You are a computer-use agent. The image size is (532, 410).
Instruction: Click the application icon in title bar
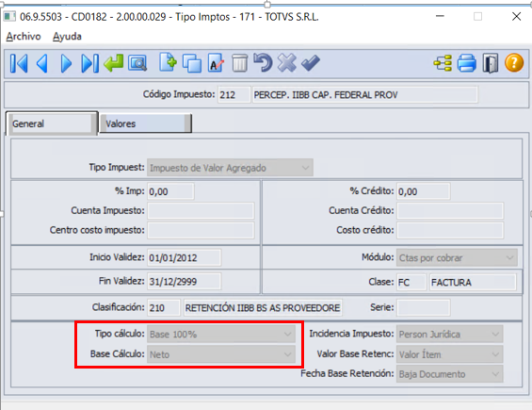[9, 16]
